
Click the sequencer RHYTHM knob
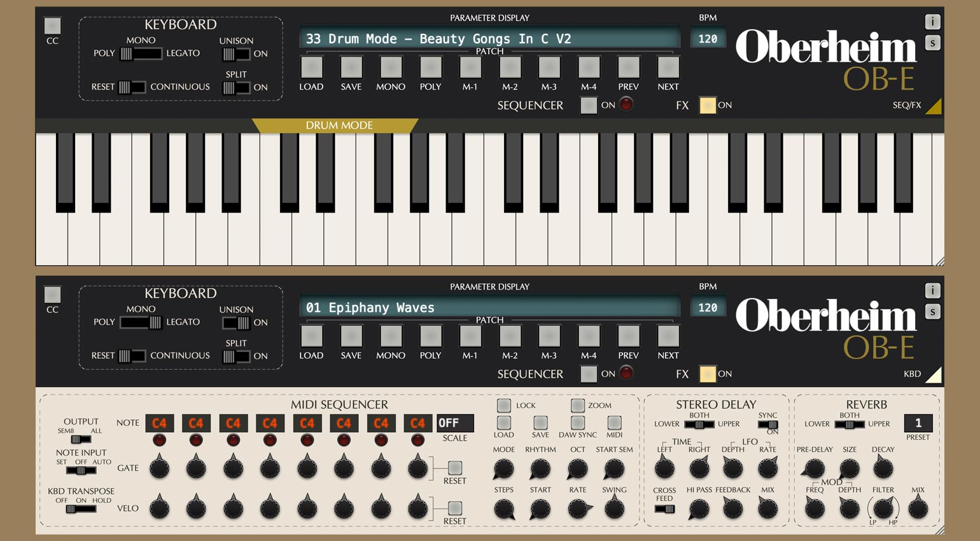pyautogui.click(x=540, y=468)
